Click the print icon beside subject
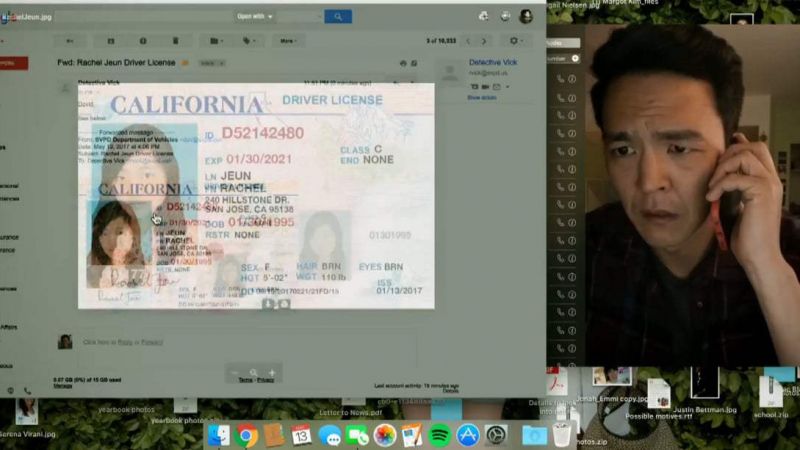Viewport: 800px width, 450px height. 403,63
